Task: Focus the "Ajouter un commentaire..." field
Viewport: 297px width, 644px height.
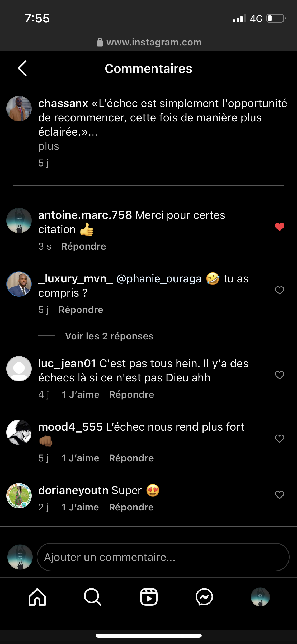Action: 163,557
